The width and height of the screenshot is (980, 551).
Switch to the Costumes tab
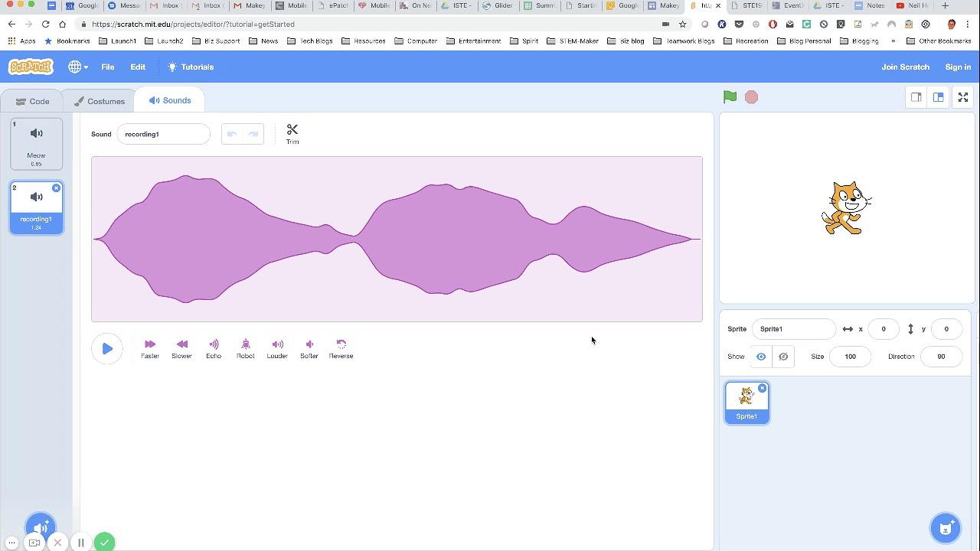[x=100, y=100]
